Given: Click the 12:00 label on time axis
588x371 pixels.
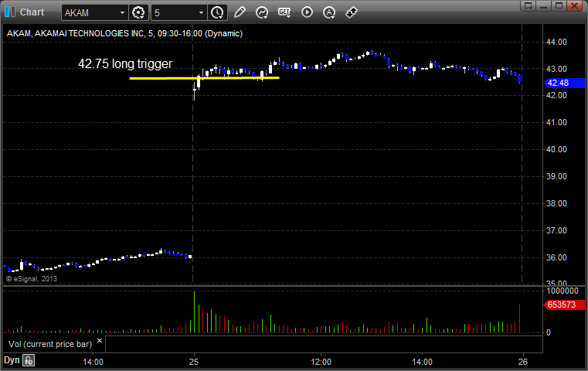Looking at the screenshot, I should coord(321,362).
